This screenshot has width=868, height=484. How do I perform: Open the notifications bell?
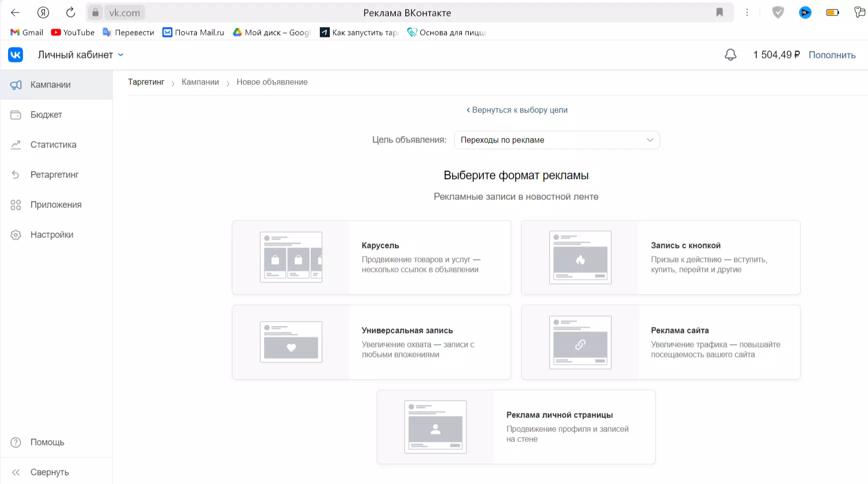pos(730,55)
